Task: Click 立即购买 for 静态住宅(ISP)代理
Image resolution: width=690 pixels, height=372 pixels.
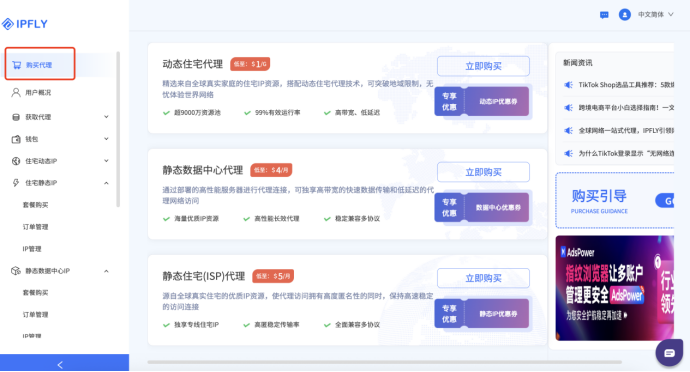Action: (483, 278)
